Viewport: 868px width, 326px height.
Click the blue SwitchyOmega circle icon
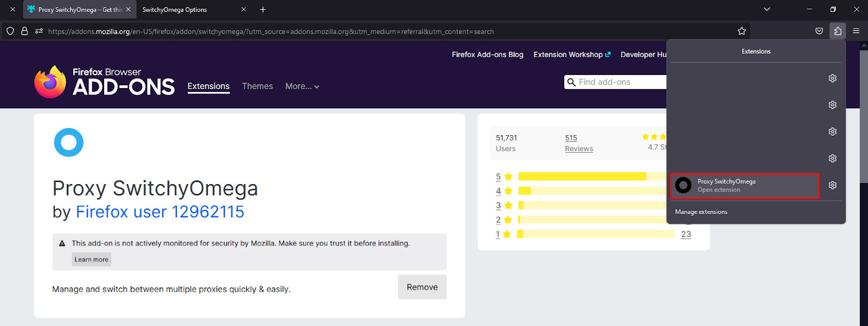(x=69, y=142)
